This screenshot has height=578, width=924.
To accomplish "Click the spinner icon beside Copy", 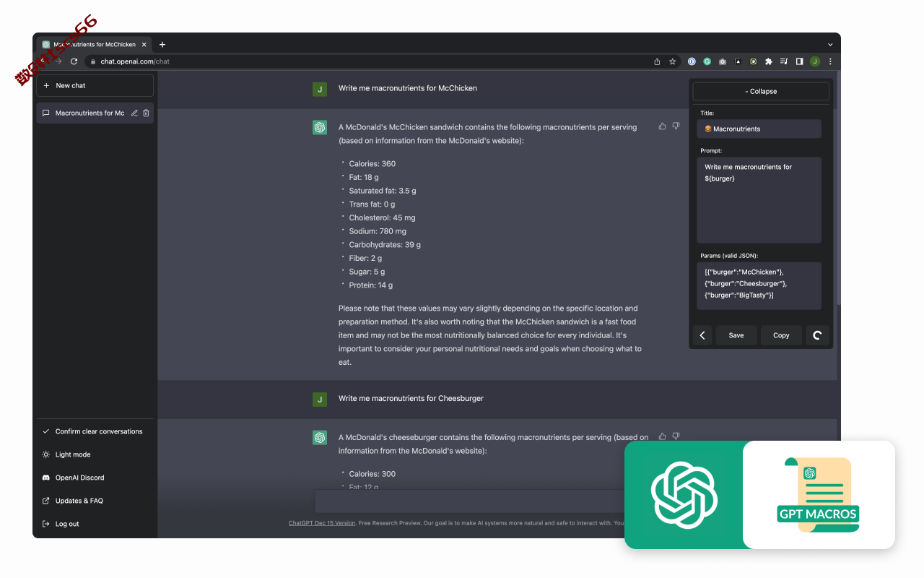I will [817, 335].
